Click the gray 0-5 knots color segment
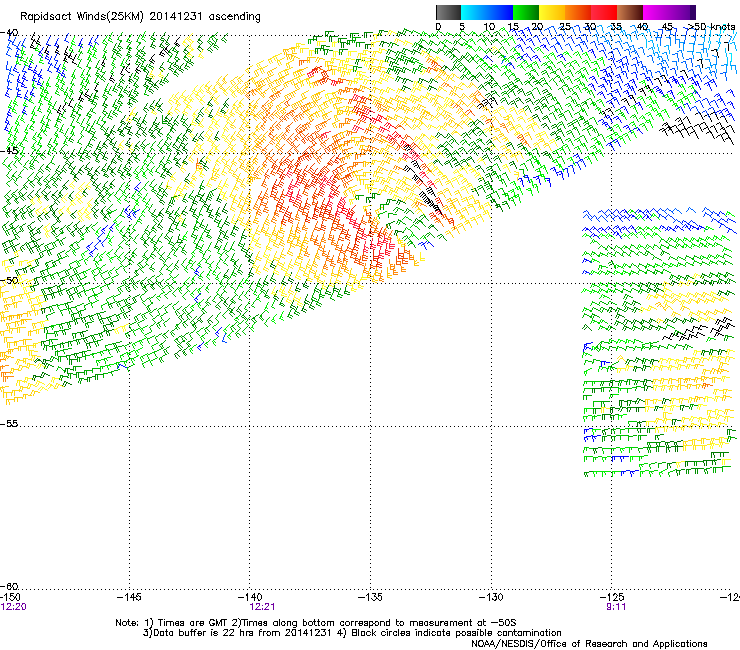740x650 pixels. (x=448, y=12)
